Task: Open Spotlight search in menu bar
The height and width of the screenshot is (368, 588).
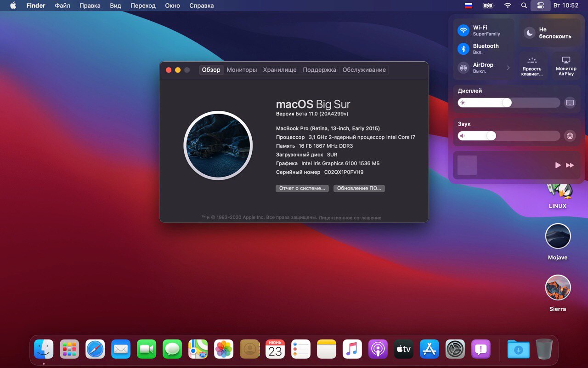Action: pos(524,6)
